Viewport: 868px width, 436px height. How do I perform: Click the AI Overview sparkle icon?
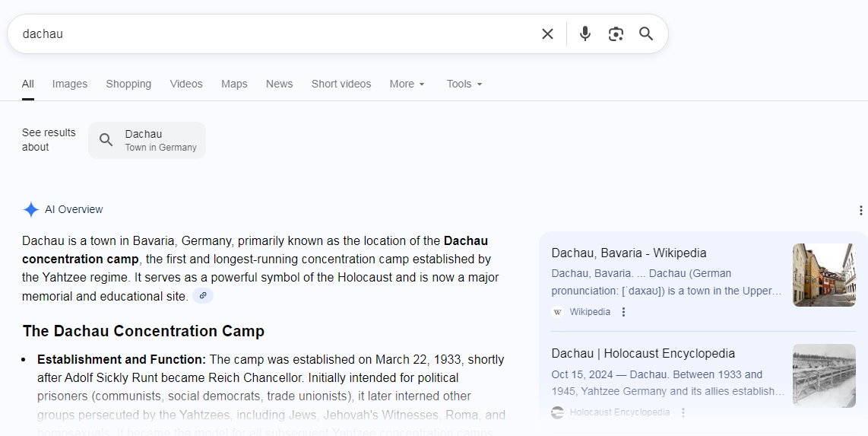point(30,210)
